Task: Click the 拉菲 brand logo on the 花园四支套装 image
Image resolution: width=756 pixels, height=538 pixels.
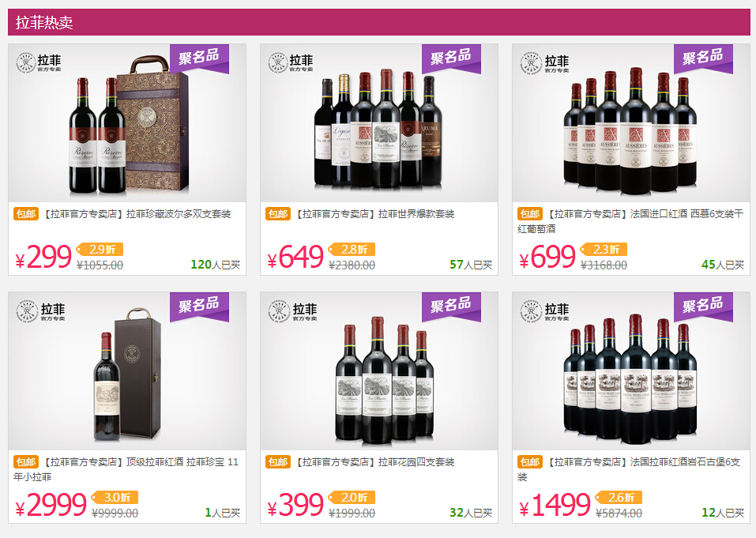Action: pyautogui.click(x=292, y=311)
